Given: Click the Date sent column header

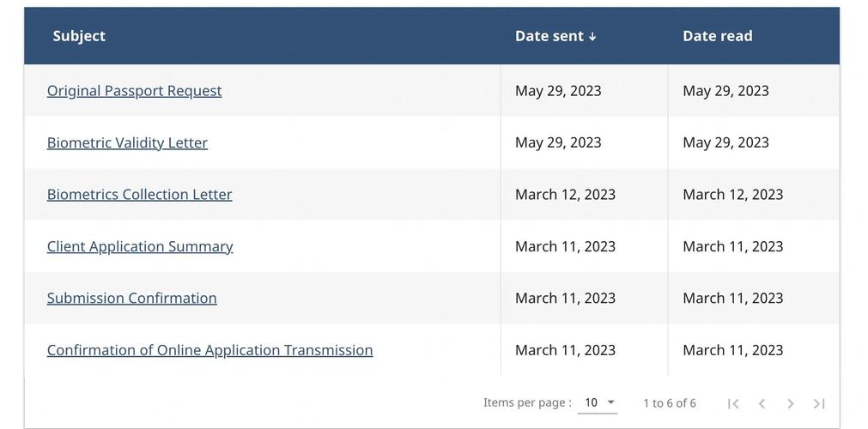Looking at the screenshot, I should click(x=549, y=36).
